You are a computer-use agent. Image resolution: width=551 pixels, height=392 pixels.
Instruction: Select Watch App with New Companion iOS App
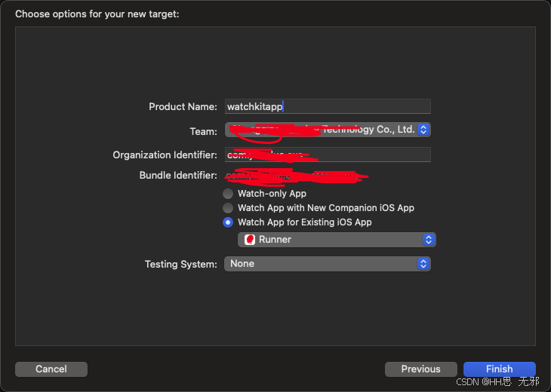[x=228, y=208]
